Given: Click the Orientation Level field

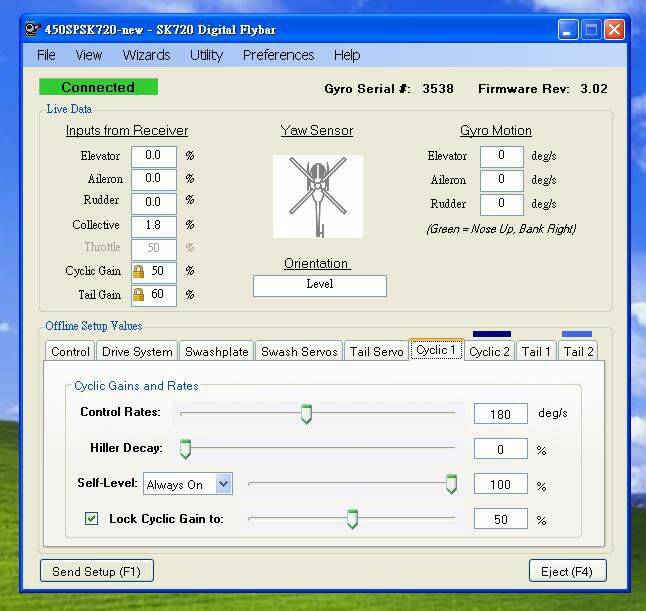Looking at the screenshot, I should [320, 285].
